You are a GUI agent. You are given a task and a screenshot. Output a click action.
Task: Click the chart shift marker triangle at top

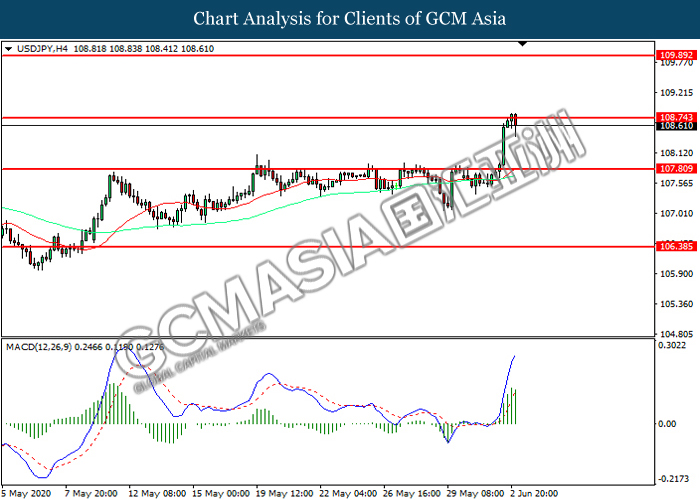point(522,44)
